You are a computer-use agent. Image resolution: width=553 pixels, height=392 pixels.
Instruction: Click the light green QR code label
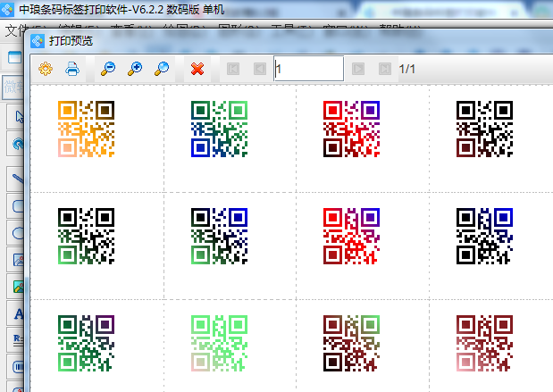click(x=219, y=343)
